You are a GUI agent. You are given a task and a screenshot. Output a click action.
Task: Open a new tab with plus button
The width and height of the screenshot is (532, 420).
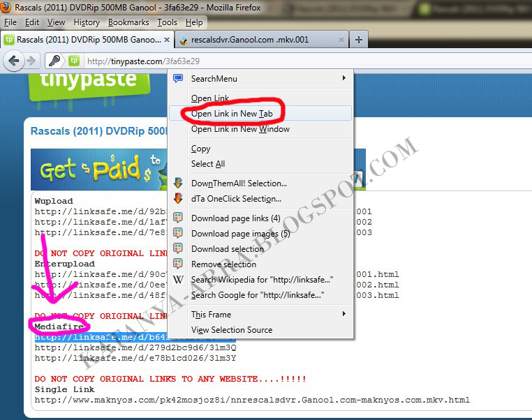coord(359,40)
